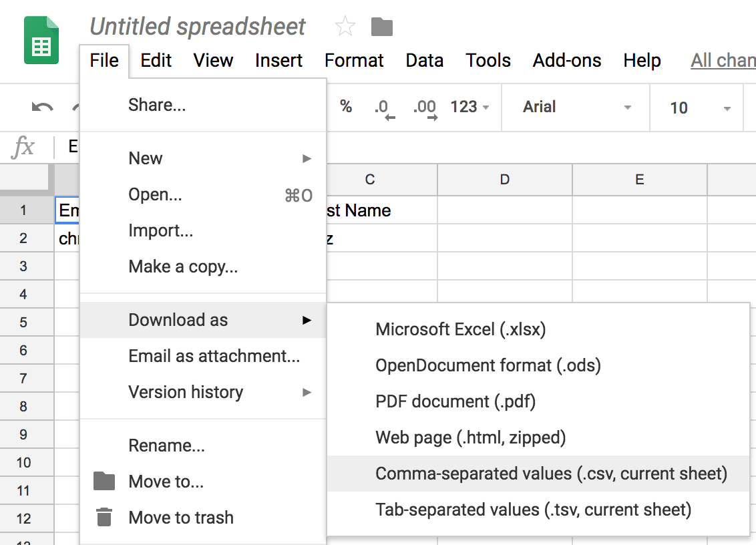The height and width of the screenshot is (545, 756).
Task: Expand the Download as submenu
Action: (x=203, y=320)
